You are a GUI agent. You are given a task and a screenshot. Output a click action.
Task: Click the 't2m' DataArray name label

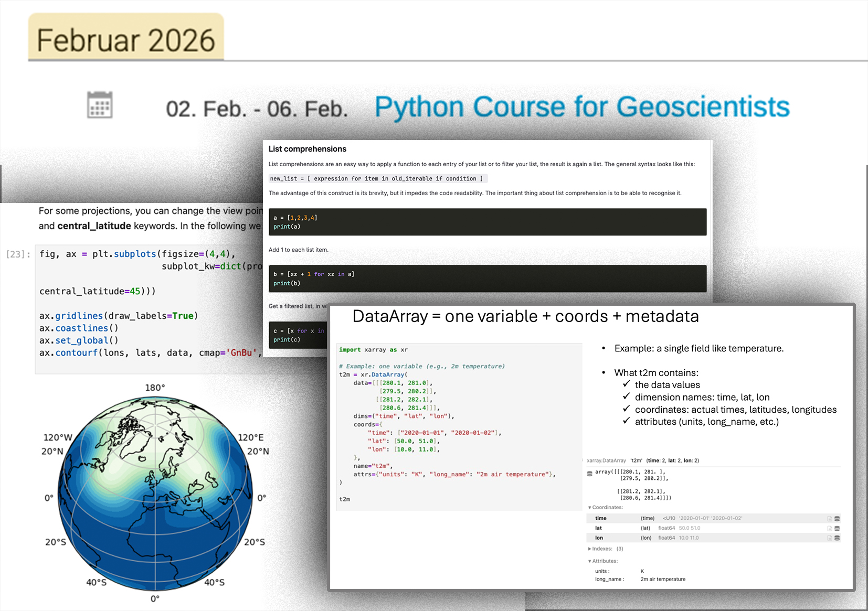(636, 460)
